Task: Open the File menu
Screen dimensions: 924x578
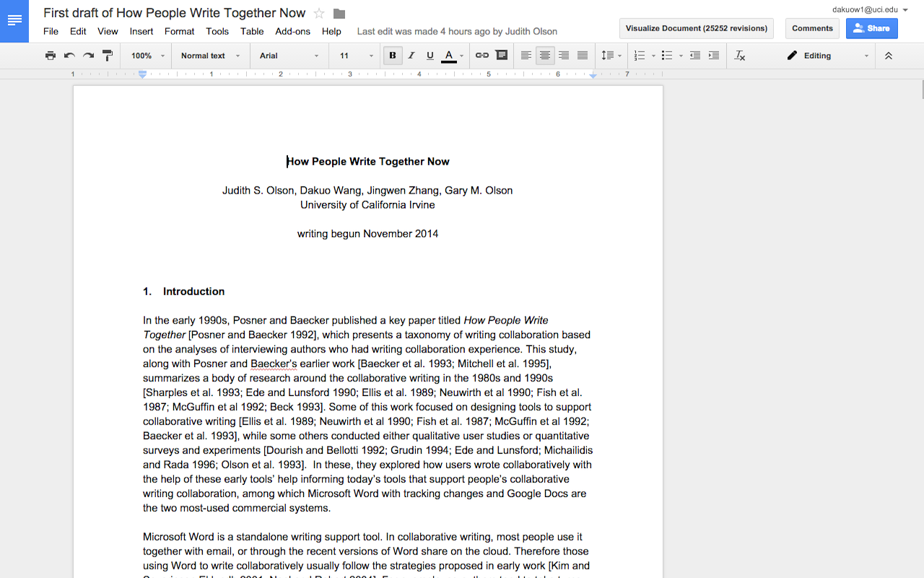Action: 51,31
